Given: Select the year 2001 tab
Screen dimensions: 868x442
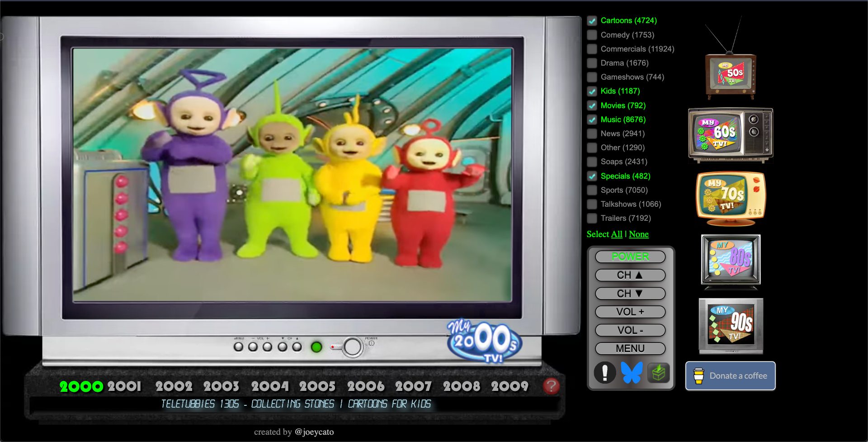Looking at the screenshot, I should 124,386.
